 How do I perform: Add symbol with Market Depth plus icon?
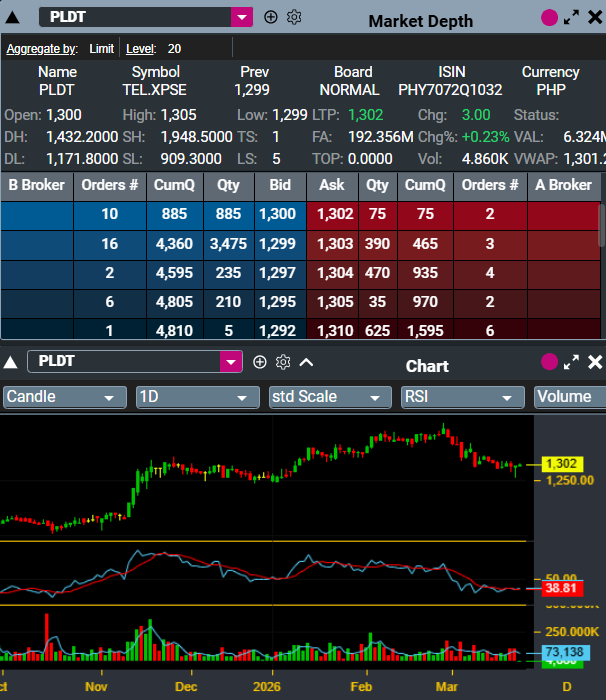[271, 17]
